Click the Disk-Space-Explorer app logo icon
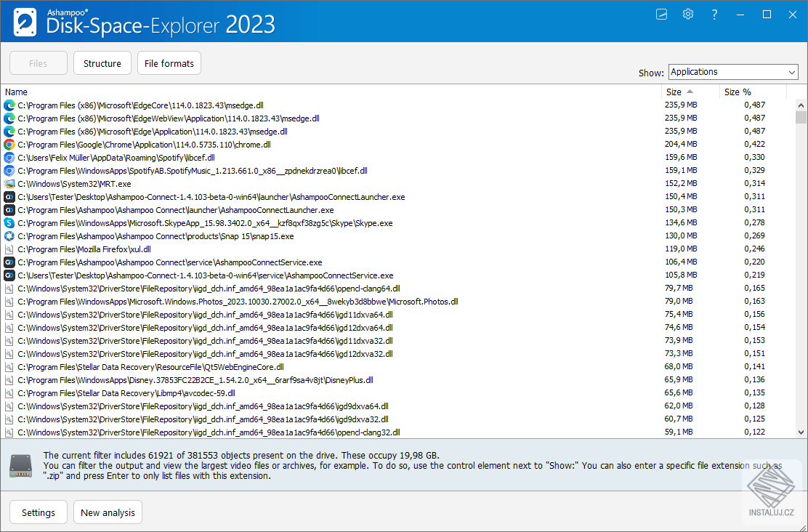 (25, 22)
